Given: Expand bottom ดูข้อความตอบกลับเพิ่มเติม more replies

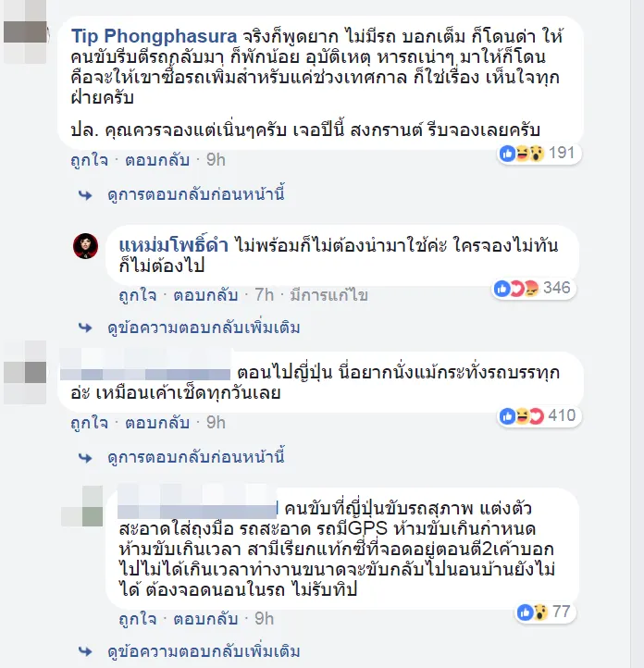Looking at the screenshot, I should click(204, 652).
